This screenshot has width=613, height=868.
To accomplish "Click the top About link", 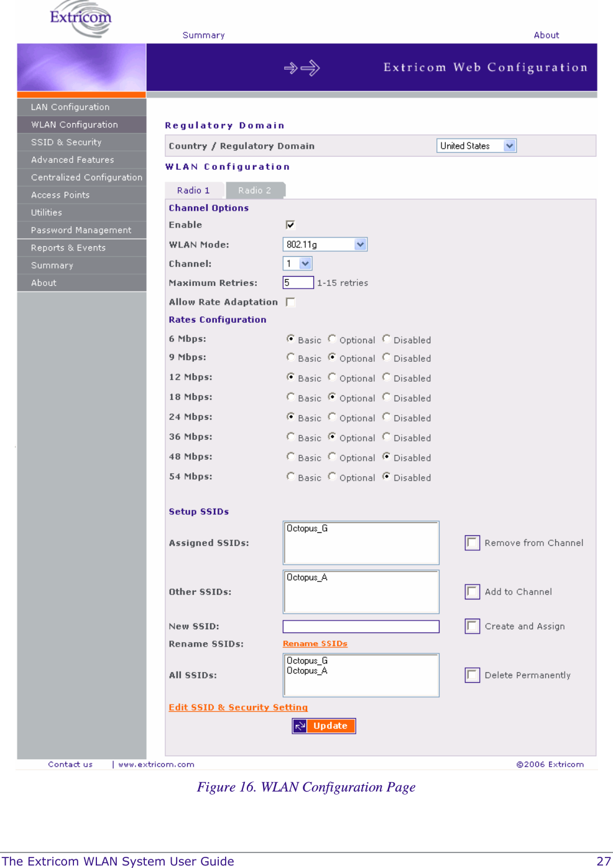I will coord(546,35).
